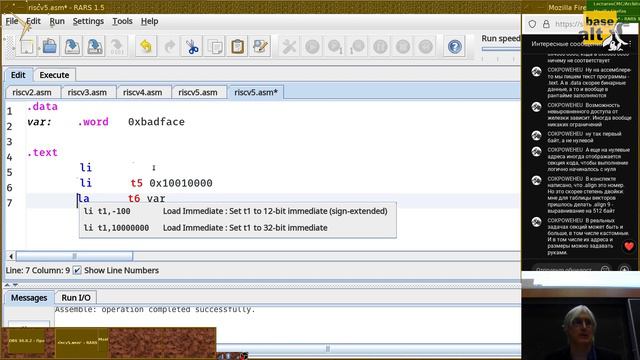Open the riscv4.asm file tab
The width and height of the screenshot is (640, 360).
tap(142, 92)
